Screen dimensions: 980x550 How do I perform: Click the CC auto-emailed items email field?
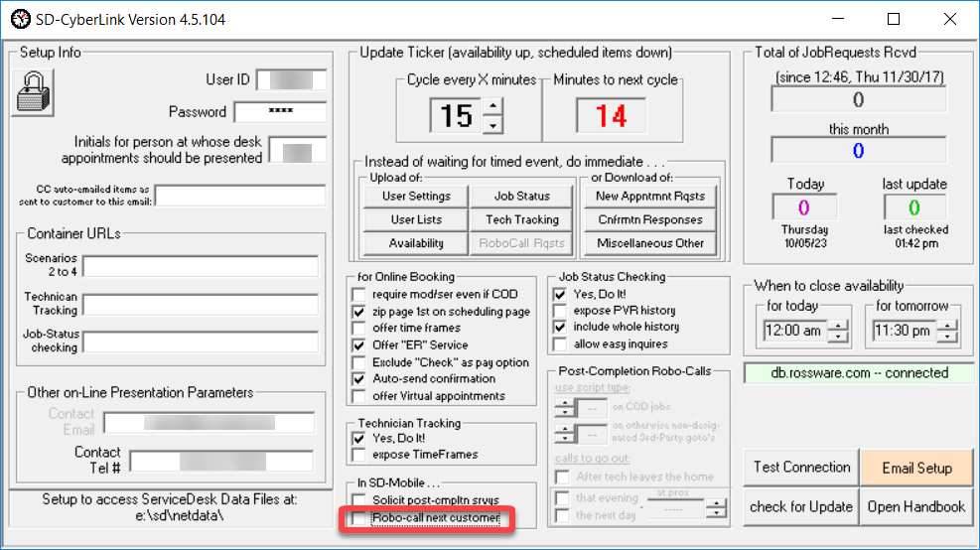point(240,195)
